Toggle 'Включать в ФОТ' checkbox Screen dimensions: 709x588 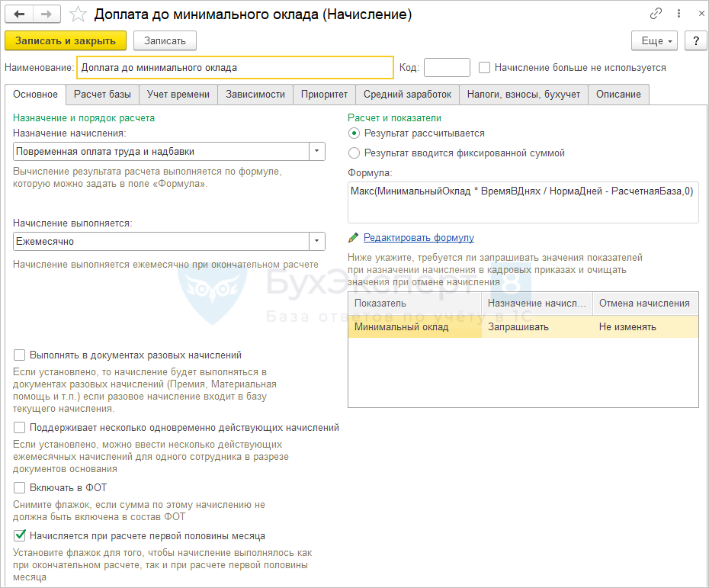tap(20, 487)
